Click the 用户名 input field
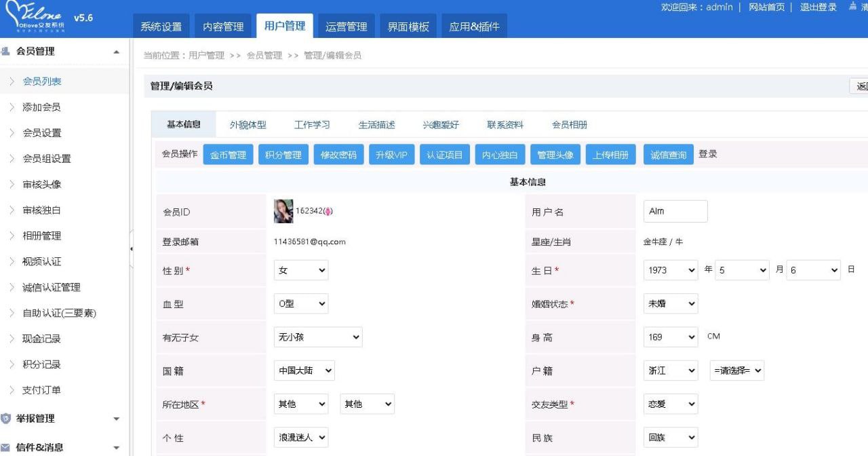This screenshot has width=868, height=456. (675, 211)
